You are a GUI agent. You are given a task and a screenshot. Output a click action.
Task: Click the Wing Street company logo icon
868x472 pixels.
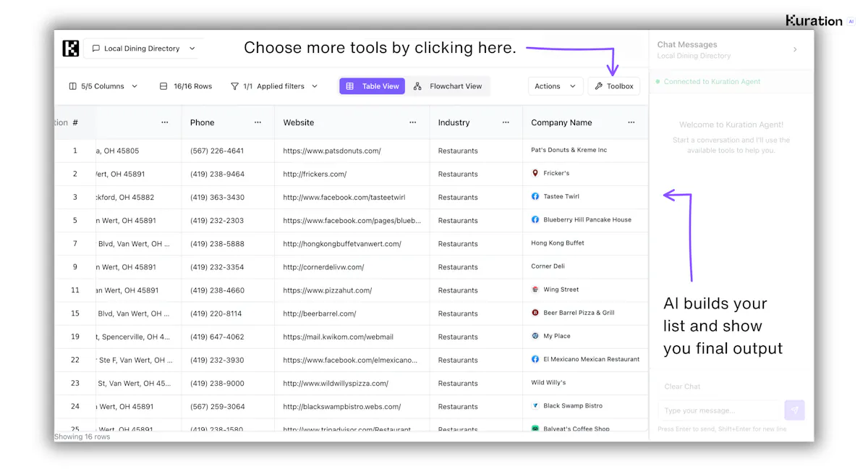coord(535,290)
